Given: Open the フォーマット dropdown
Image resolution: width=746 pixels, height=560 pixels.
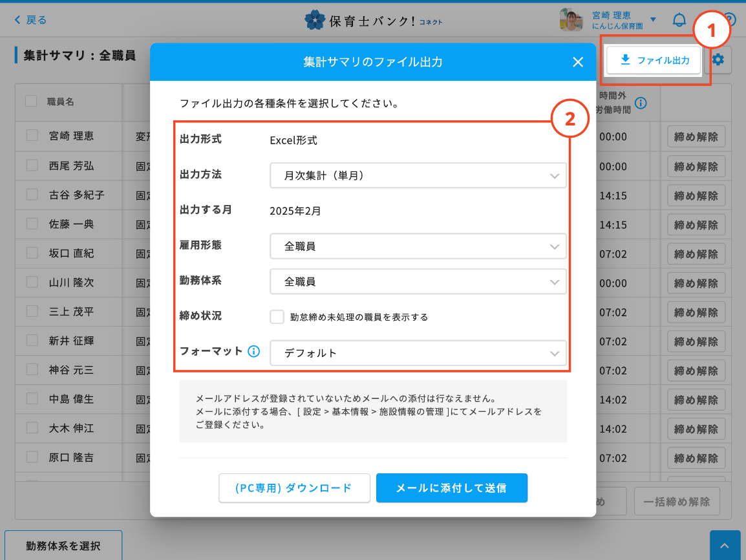Looking at the screenshot, I should click(418, 353).
